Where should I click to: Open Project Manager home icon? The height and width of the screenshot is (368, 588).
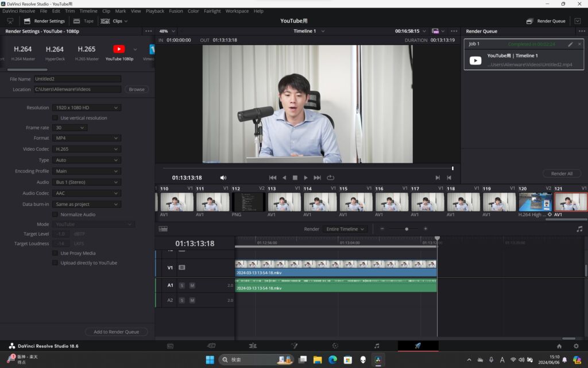559,346
